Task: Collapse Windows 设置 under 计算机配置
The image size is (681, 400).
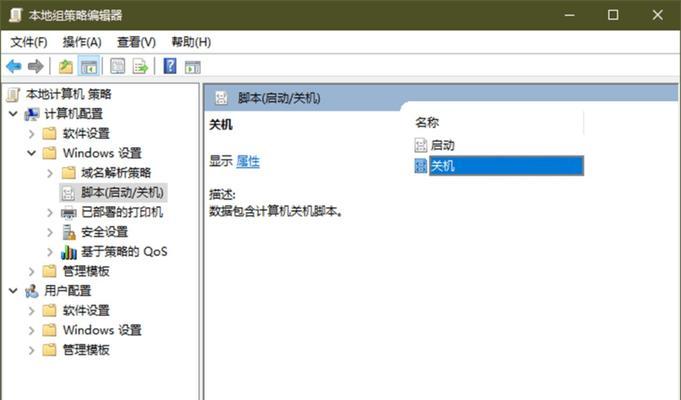Action: click(31, 153)
